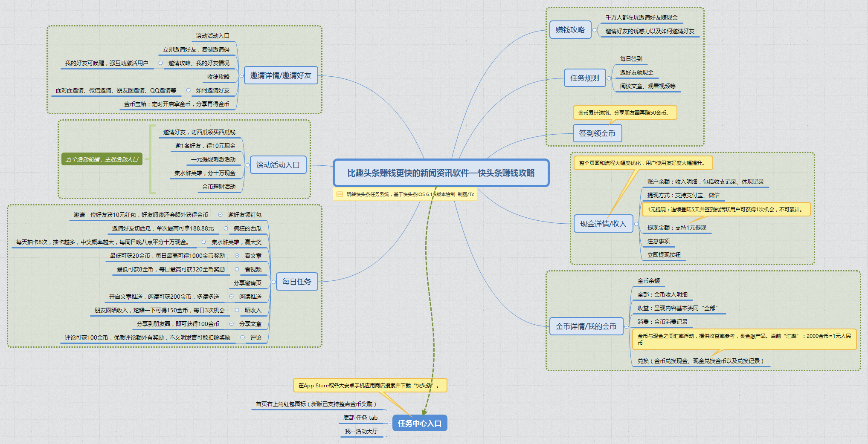Select subtopic 邀请好友的诱惑力以及如何邀请好友
Image resolution: width=868 pixels, height=444 pixels.
(x=650, y=32)
